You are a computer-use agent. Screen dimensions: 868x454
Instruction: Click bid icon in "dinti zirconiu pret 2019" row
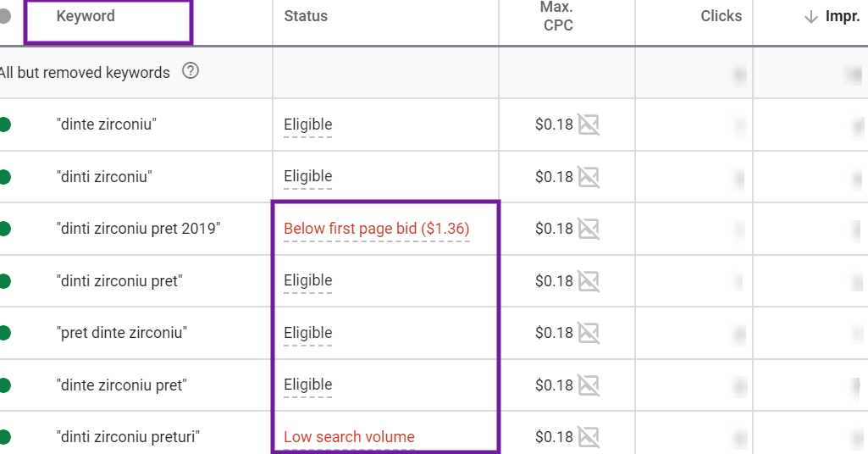(589, 229)
